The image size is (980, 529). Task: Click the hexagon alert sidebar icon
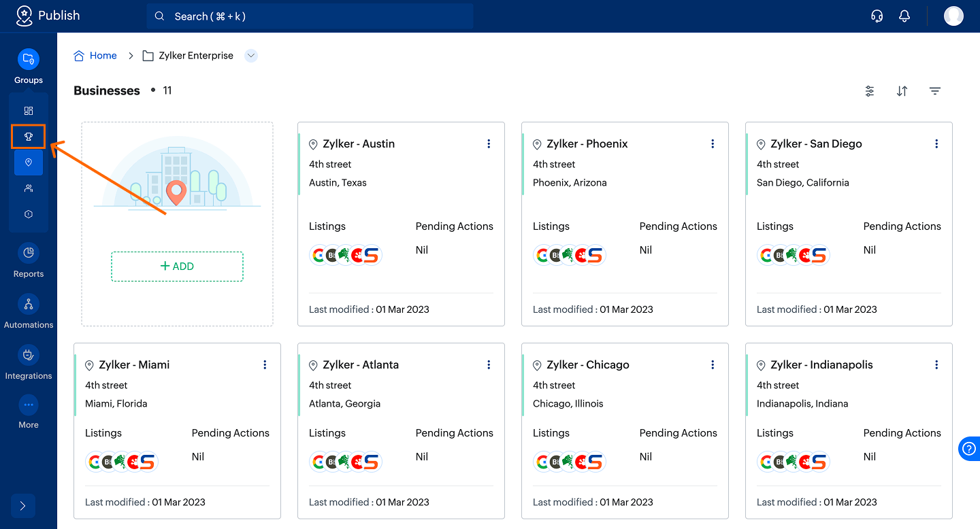pyautogui.click(x=28, y=214)
